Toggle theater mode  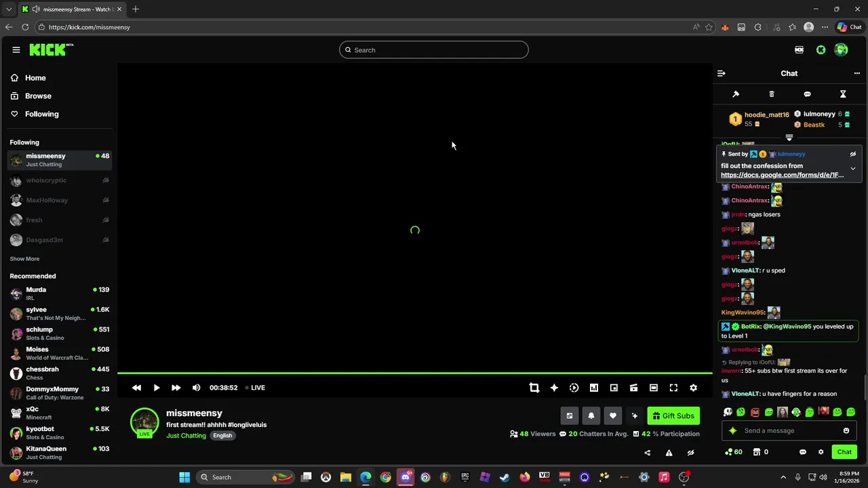(654, 388)
